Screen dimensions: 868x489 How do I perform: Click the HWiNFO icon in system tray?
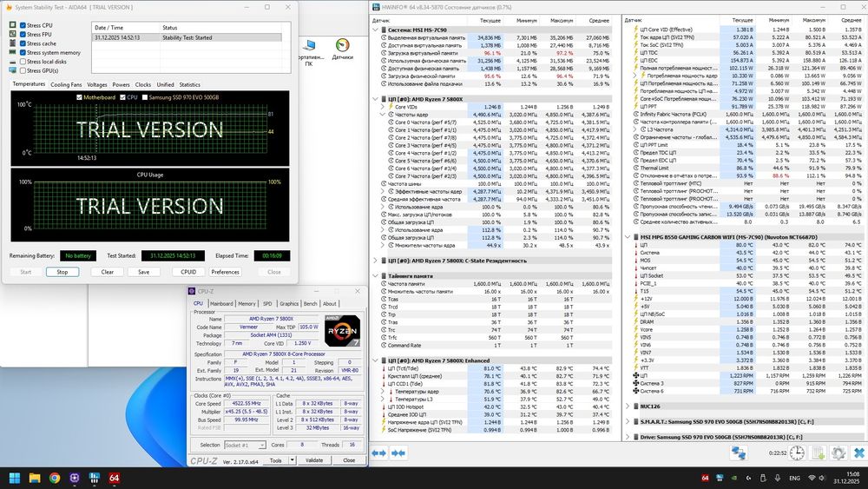point(720,478)
